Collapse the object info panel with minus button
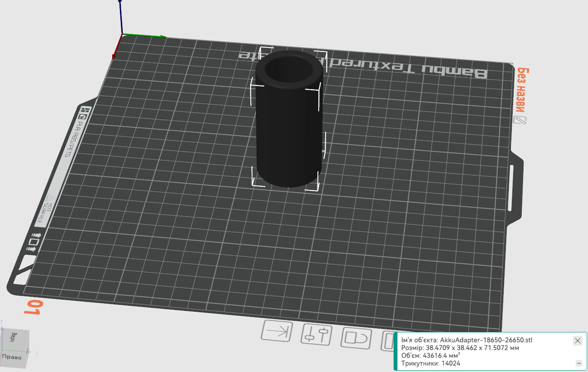 (x=579, y=363)
